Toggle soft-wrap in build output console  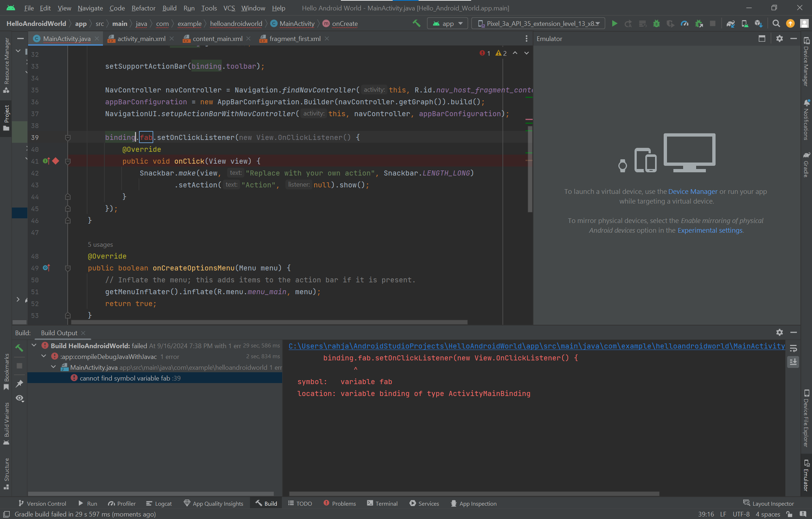click(x=793, y=348)
